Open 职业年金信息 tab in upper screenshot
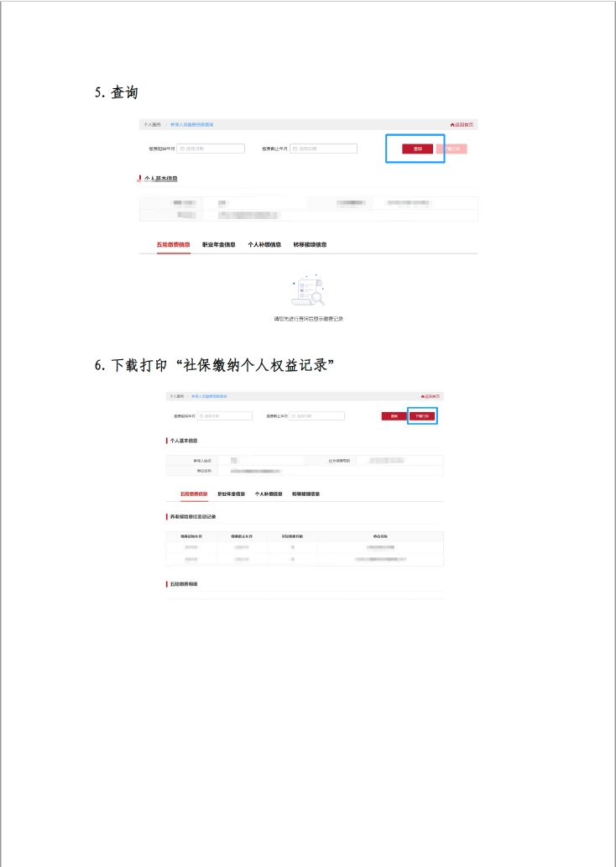The width and height of the screenshot is (616, 867). coord(219,245)
